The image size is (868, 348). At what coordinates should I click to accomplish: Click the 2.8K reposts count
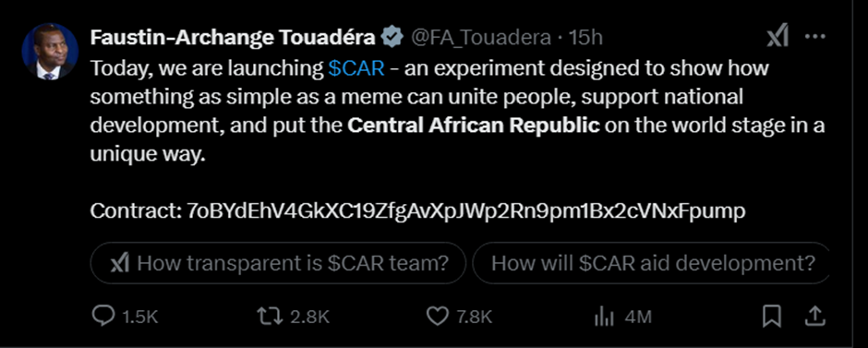point(309,317)
